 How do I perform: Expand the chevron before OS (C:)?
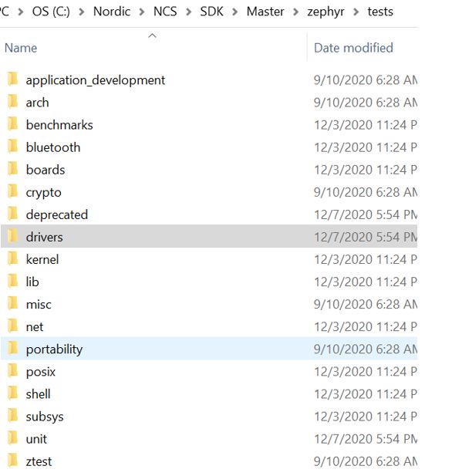pyautogui.click(x=21, y=12)
